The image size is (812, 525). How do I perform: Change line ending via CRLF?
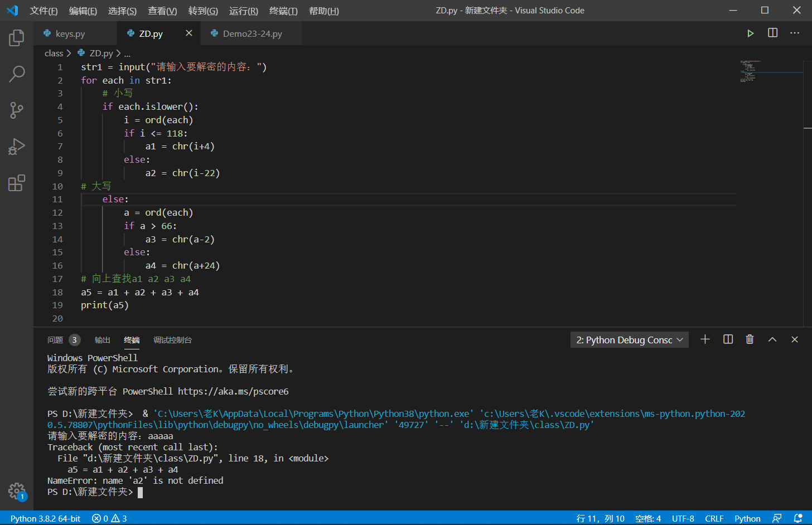tap(714, 518)
